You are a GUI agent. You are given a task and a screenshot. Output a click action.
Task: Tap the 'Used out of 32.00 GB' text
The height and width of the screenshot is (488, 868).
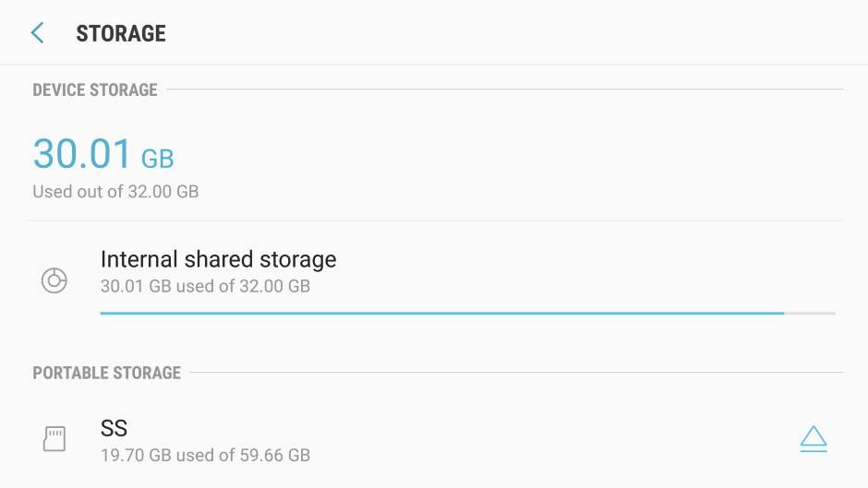coord(115,192)
